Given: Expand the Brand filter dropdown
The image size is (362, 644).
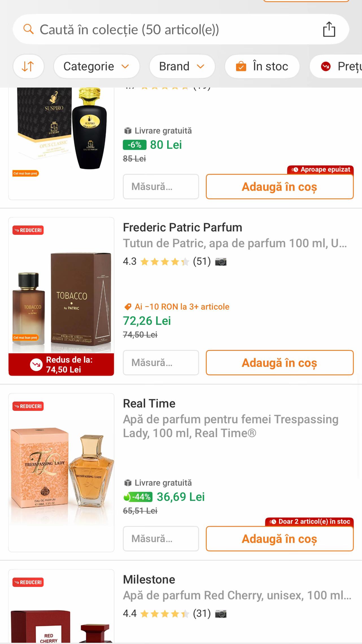Looking at the screenshot, I should pos(182,67).
